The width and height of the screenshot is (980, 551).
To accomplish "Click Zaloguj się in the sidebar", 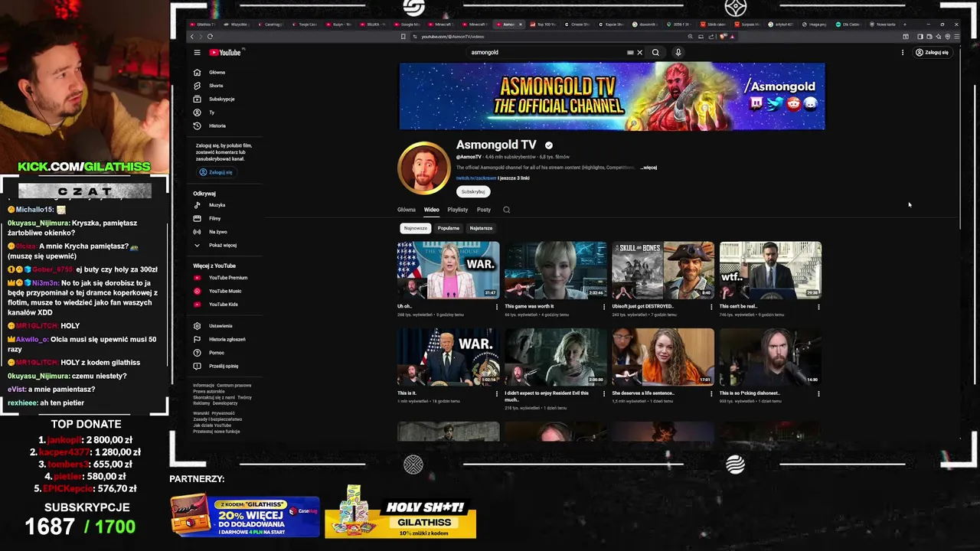I will tap(216, 172).
